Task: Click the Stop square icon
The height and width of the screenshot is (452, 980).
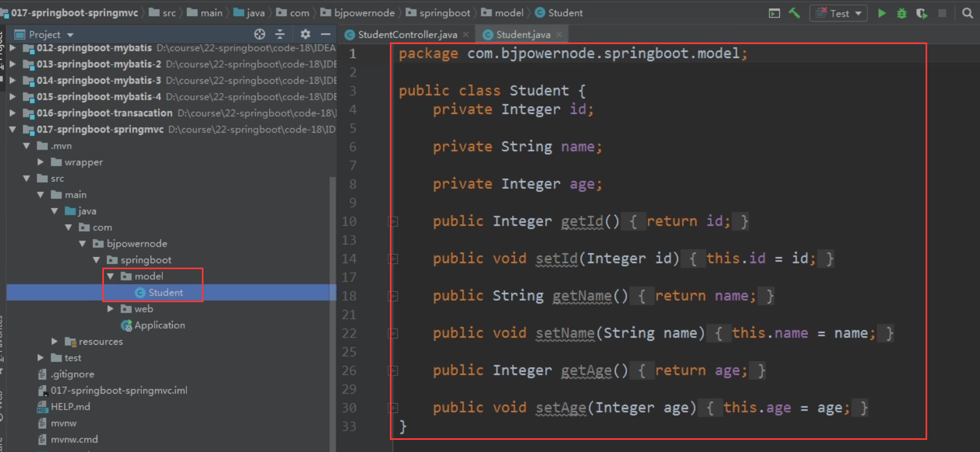Action: click(x=942, y=13)
